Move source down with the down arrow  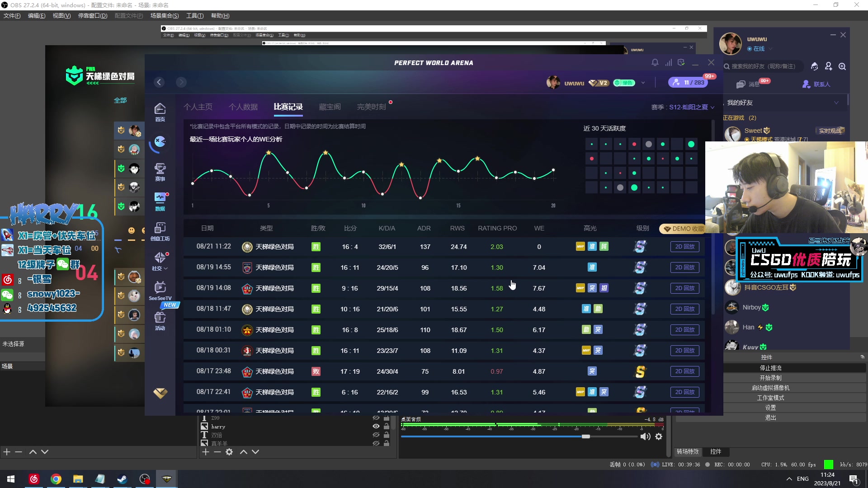point(255,452)
